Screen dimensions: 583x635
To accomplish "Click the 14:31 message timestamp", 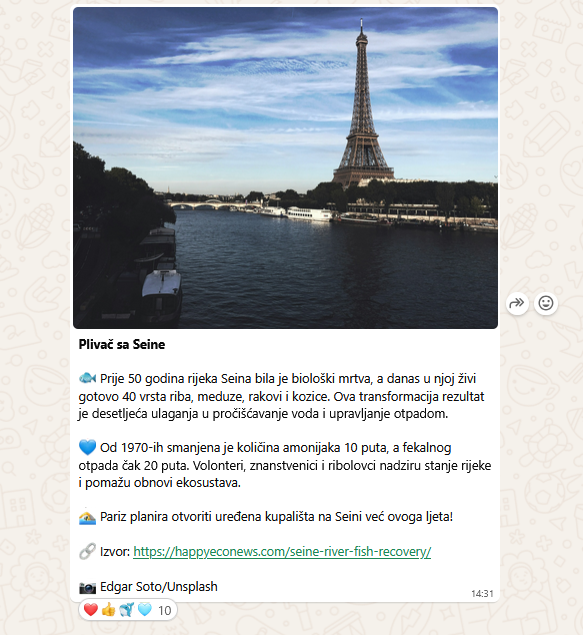I will click(x=482, y=594).
